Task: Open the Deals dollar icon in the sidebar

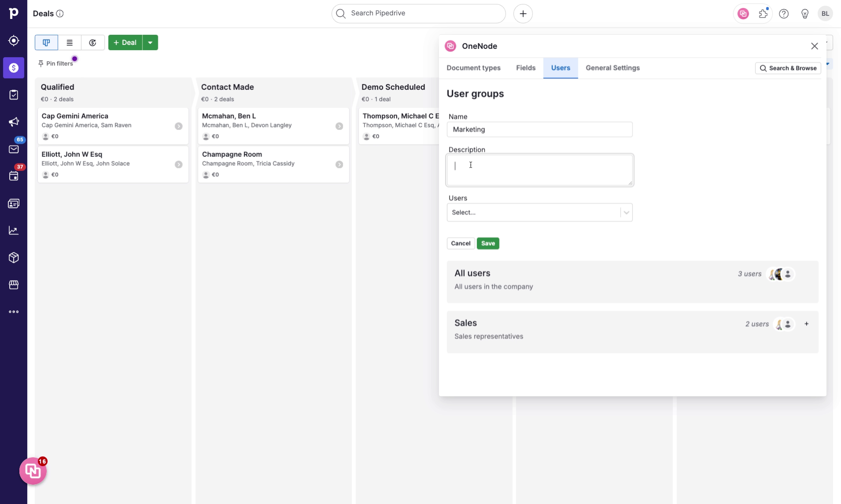Action: tap(14, 68)
